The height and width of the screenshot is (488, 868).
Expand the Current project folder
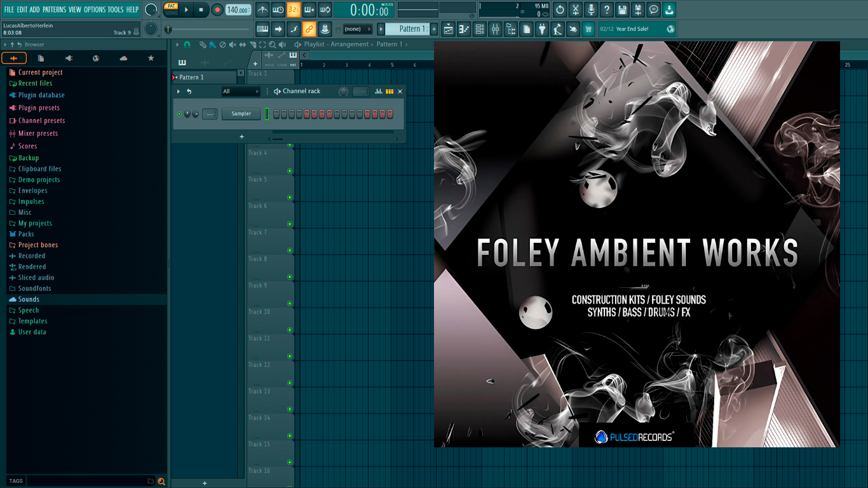click(40, 72)
